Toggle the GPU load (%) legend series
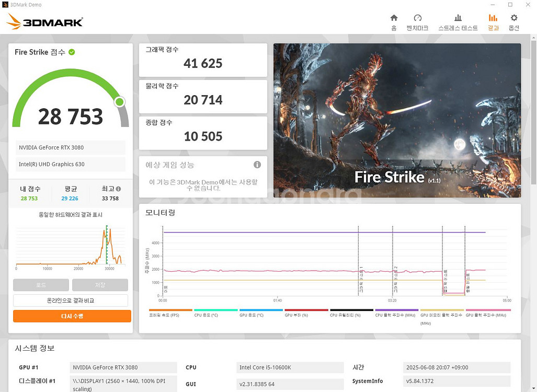This screenshot has height=392, width=537. [x=306, y=313]
